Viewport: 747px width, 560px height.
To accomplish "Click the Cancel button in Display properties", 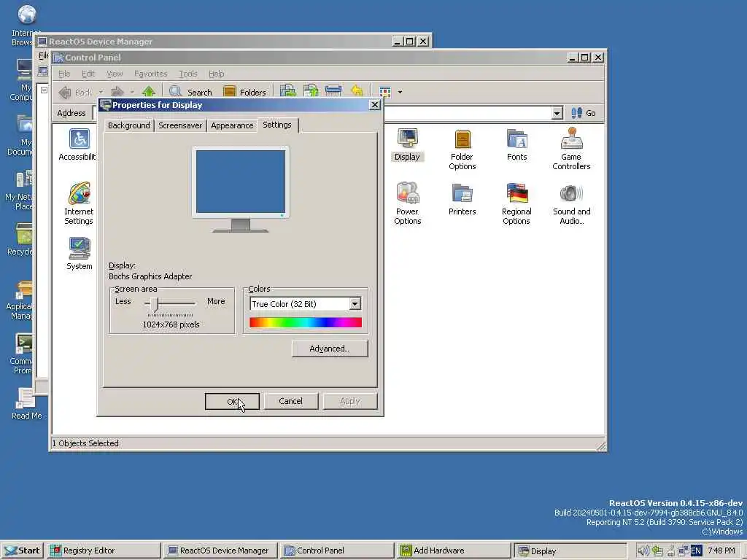I will [290, 402].
